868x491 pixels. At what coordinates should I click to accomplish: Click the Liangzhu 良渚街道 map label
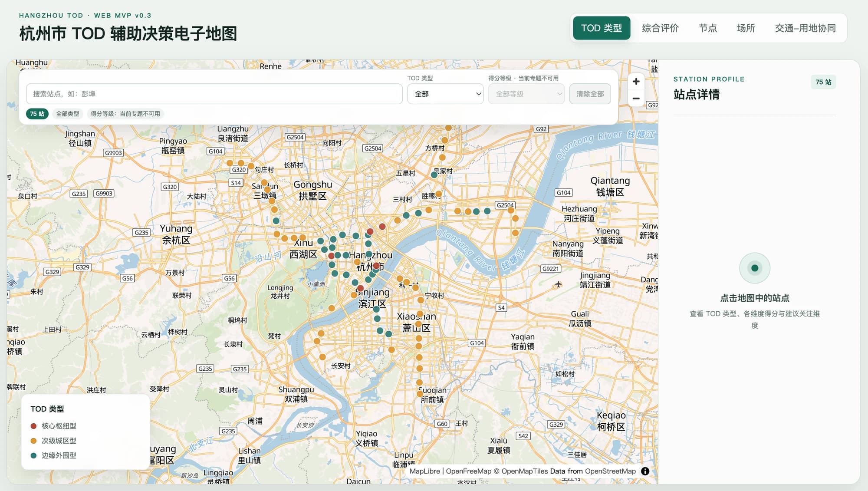coord(233,134)
